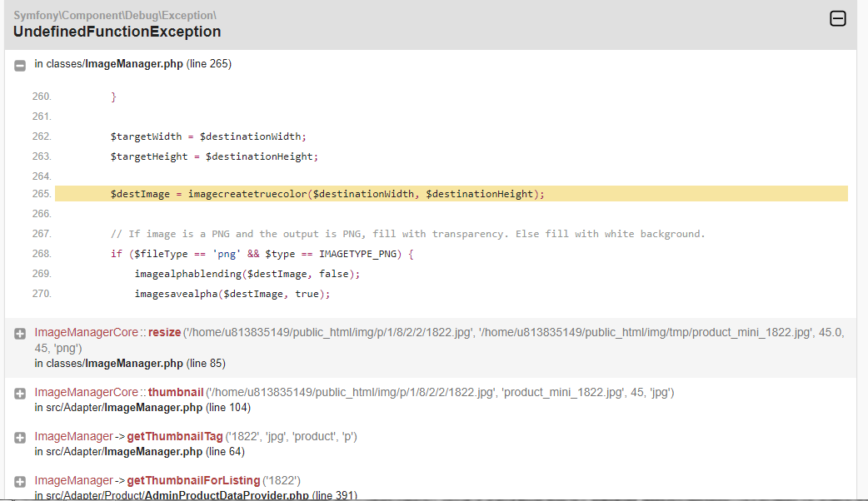868x501 pixels.
Task: Click the line number 261.
Action: pos(42,117)
